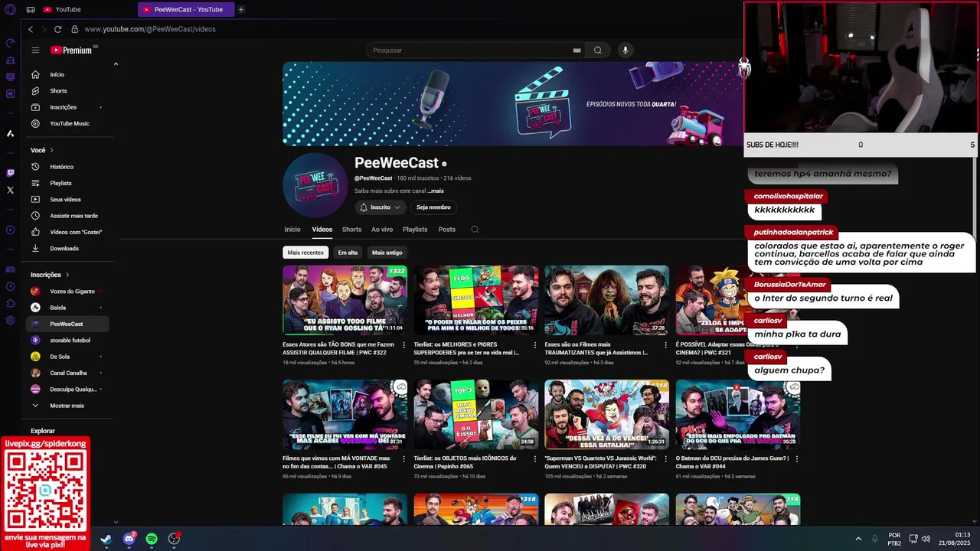The width and height of the screenshot is (980, 551).
Task: Play the 'PWC #322' video thumbnail
Action: (345, 300)
